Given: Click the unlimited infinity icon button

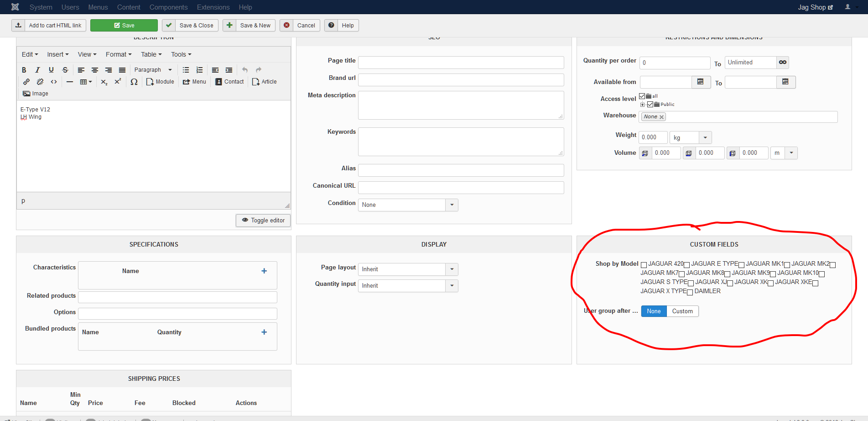Looking at the screenshot, I should [783, 63].
